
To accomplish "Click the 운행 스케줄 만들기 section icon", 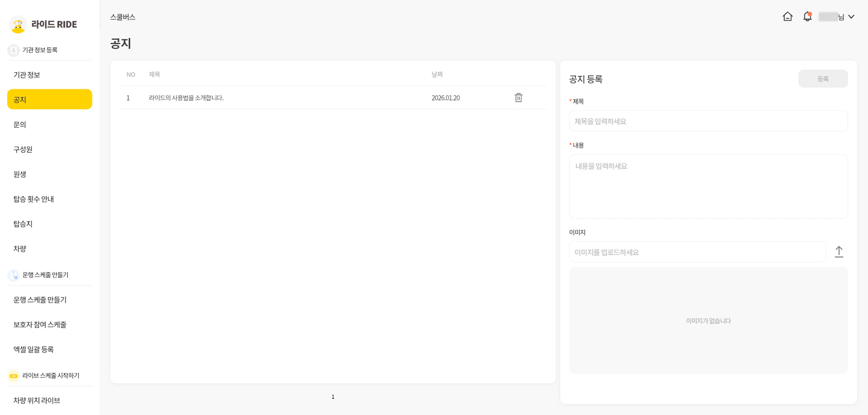I will (x=14, y=275).
